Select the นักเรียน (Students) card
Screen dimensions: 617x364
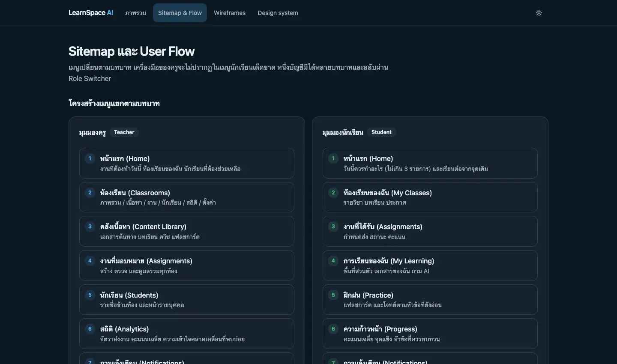(x=187, y=300)
